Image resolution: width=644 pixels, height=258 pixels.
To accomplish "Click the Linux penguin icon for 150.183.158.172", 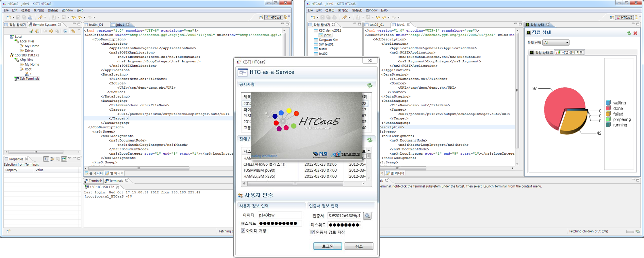I will click(x=12, y=55).
